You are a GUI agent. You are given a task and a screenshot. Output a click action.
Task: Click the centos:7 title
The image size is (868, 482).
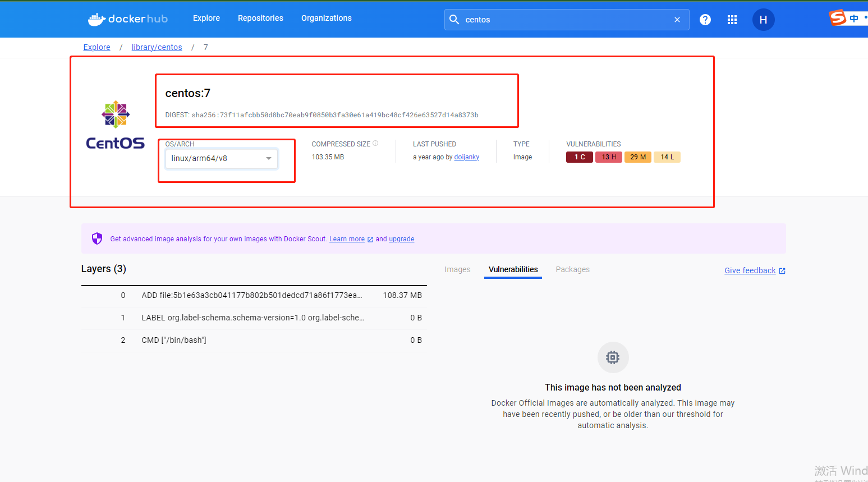[188, 93]
